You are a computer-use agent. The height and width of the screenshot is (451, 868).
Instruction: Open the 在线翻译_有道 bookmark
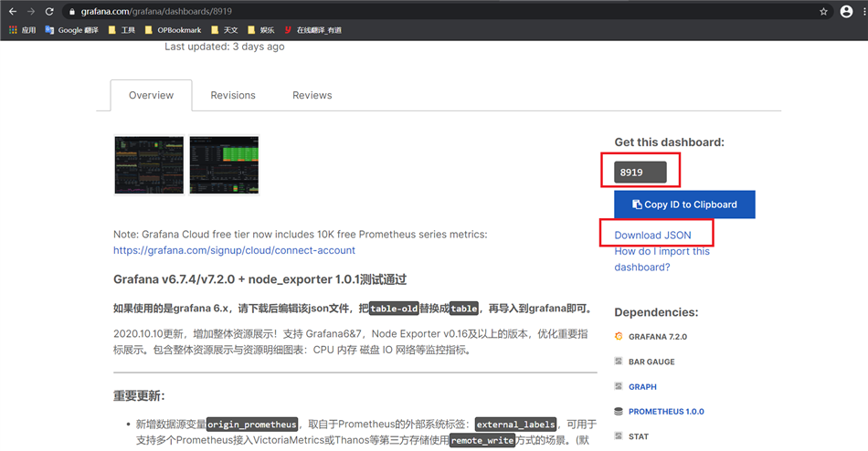coord(312,30)
